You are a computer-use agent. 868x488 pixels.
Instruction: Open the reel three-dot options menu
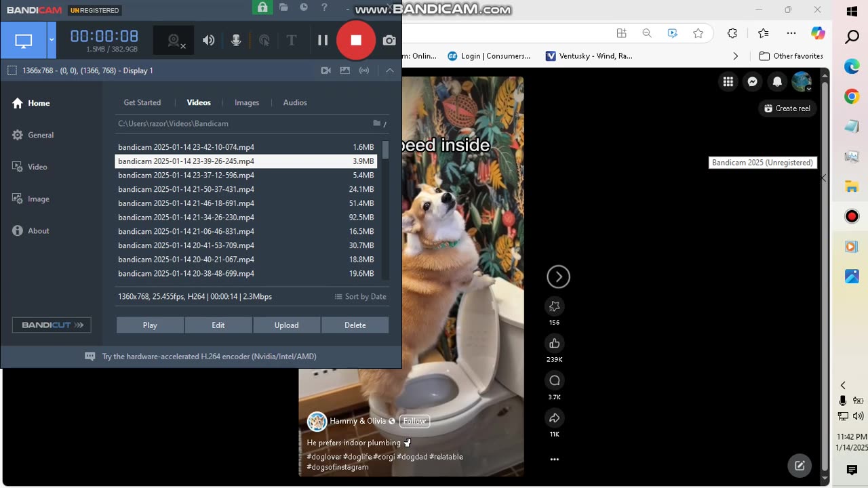click(x=555, y=460)
